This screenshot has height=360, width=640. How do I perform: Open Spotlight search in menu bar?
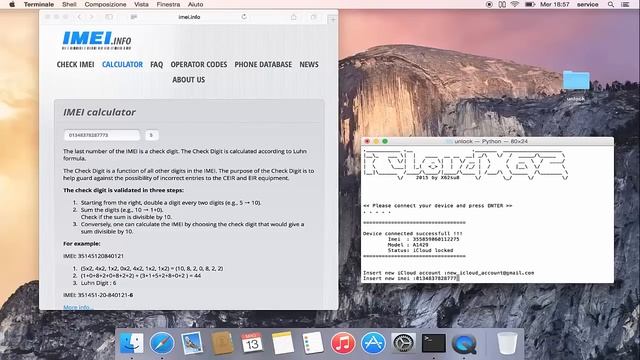click(611, 4)
